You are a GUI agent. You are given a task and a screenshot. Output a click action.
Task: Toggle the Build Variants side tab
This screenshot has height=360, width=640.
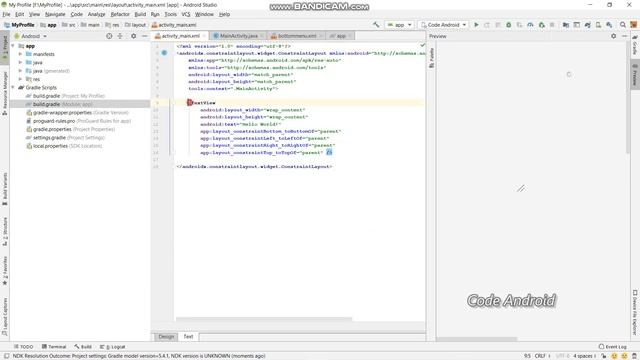[x=5, y=189]
